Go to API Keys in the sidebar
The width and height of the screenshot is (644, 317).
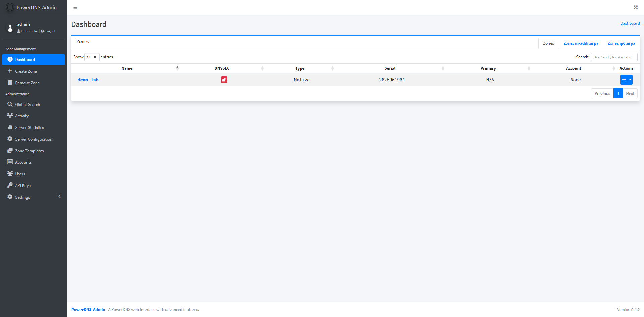(x=22, y=186)
